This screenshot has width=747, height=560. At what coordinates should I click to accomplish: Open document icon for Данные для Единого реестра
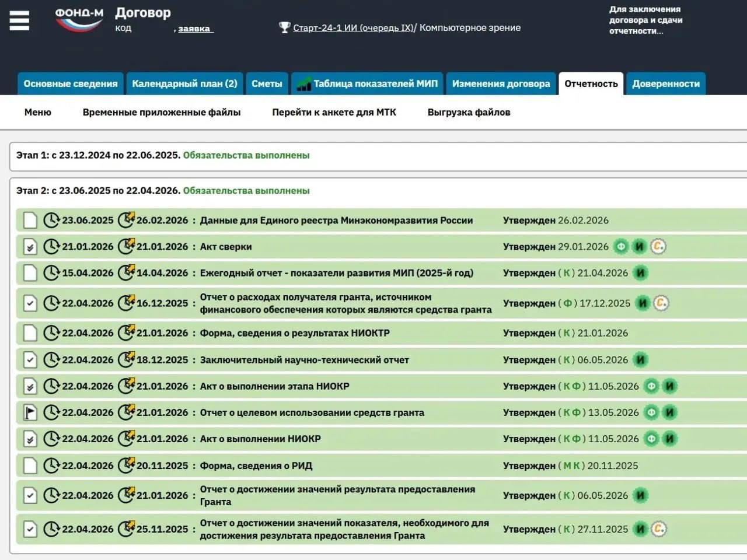click(30, 220)
